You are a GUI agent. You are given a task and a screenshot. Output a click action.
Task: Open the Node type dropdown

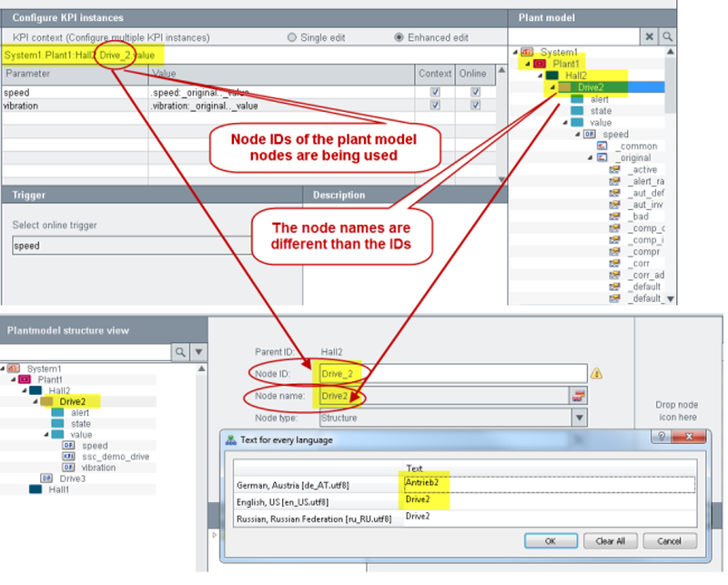click(x=580, y=418)
